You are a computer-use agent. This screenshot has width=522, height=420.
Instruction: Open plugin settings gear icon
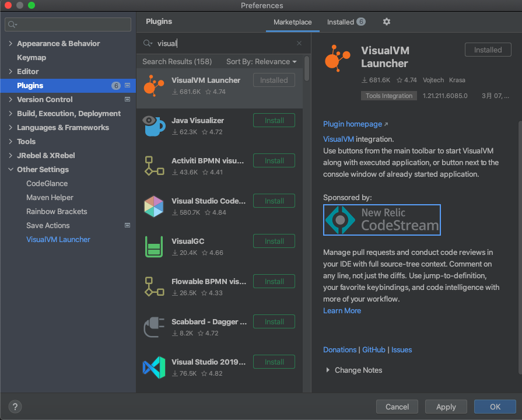click(386, 22)
